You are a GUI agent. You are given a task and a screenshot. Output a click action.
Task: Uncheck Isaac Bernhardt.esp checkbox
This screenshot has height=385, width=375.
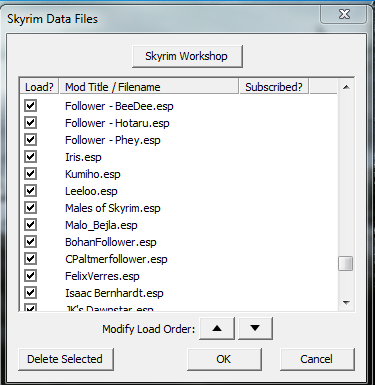coord(30,293)
